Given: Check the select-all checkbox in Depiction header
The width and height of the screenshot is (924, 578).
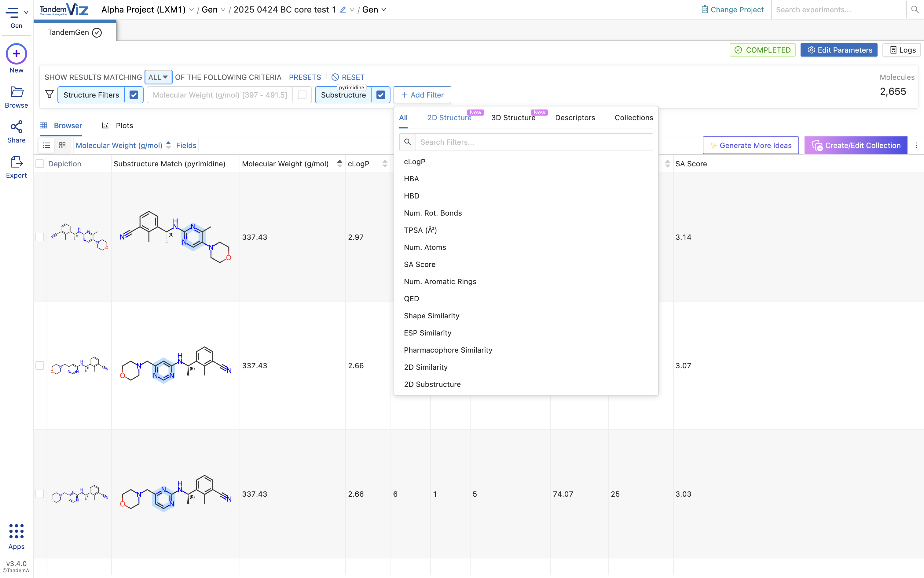Looking at the screenshot, I should pos(40,164).
